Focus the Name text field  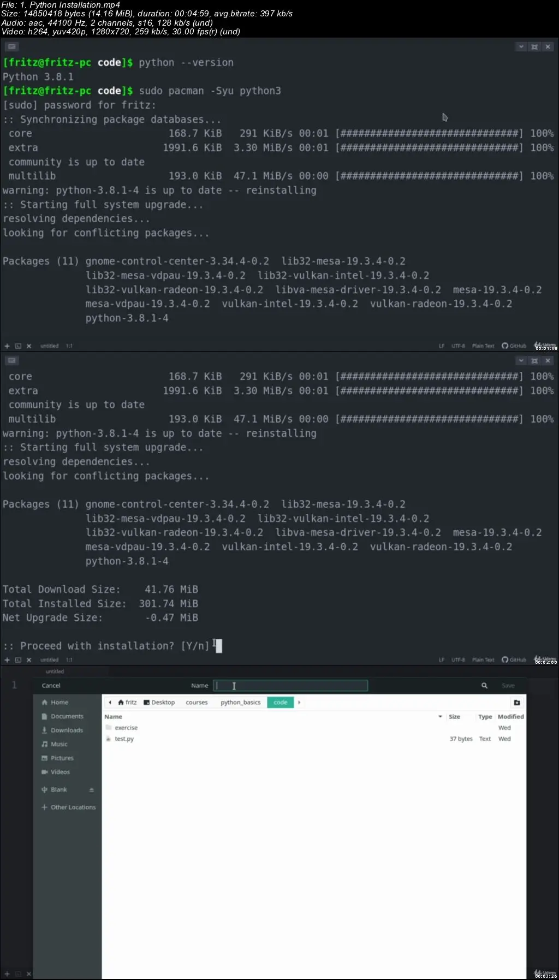pos(290,686)
